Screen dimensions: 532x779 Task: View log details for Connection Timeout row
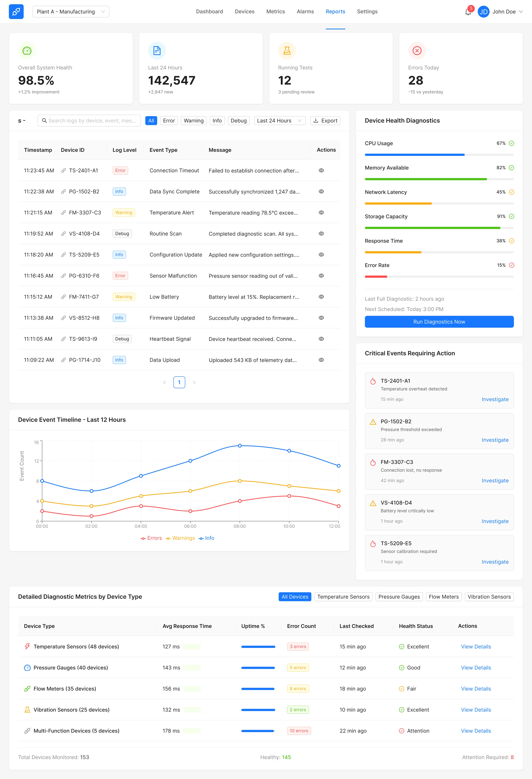pos(321,170)
